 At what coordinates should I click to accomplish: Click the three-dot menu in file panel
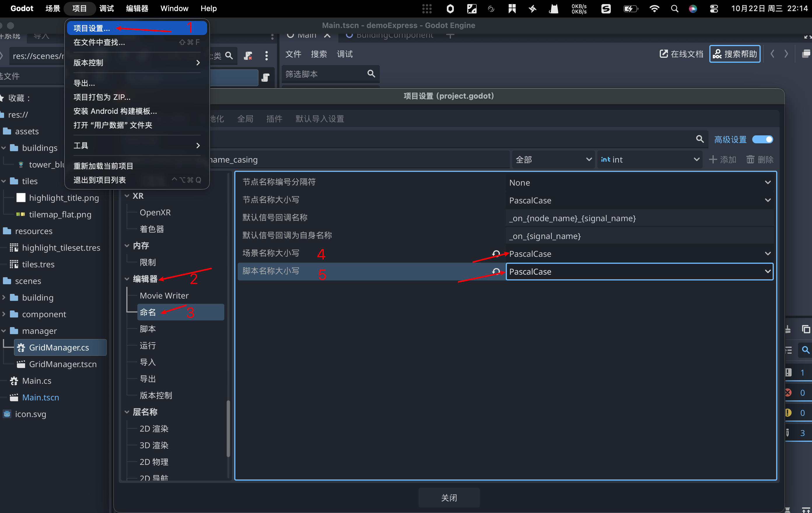tap(266, 56)
